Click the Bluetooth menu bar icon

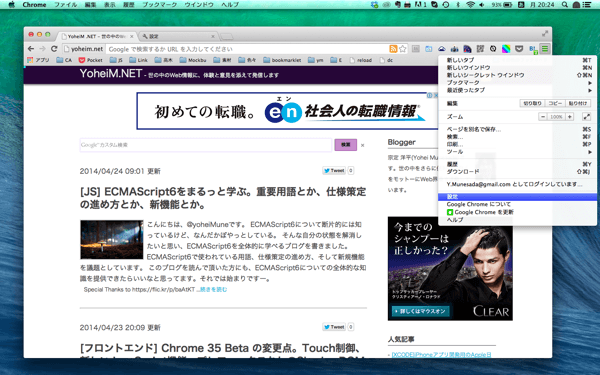(x=458, y=5)
